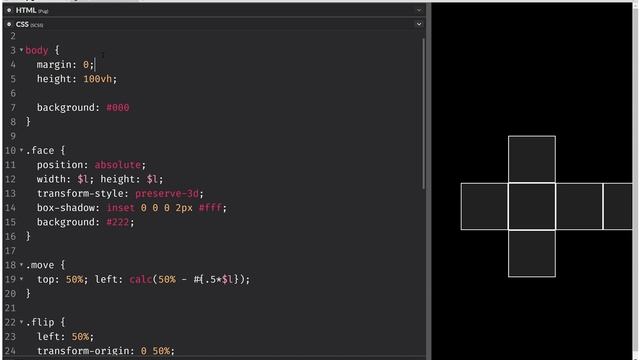Click the center square in preview
Image resolution: width=640 pixels, height=360 pixels.
point(532,207)
